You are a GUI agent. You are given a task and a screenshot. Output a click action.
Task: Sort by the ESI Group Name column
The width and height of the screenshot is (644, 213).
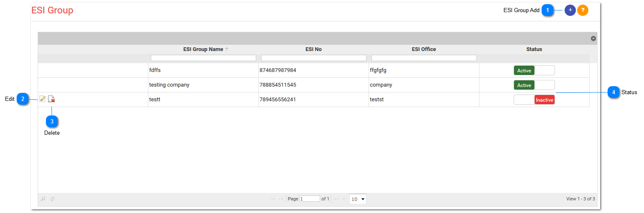coord(203,49)
